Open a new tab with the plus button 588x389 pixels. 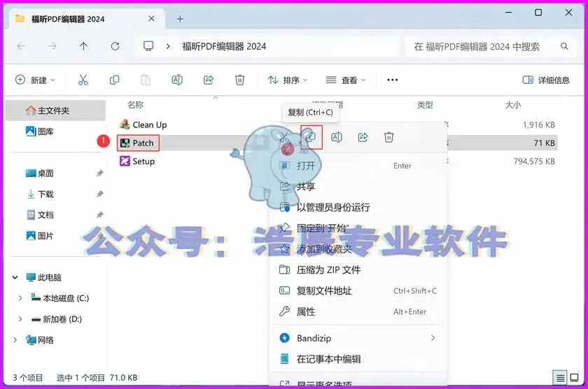click(x=180, y=19)
